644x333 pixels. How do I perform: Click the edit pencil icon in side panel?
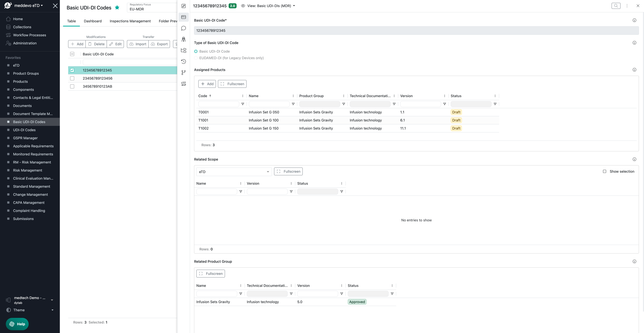coord(183,6)
